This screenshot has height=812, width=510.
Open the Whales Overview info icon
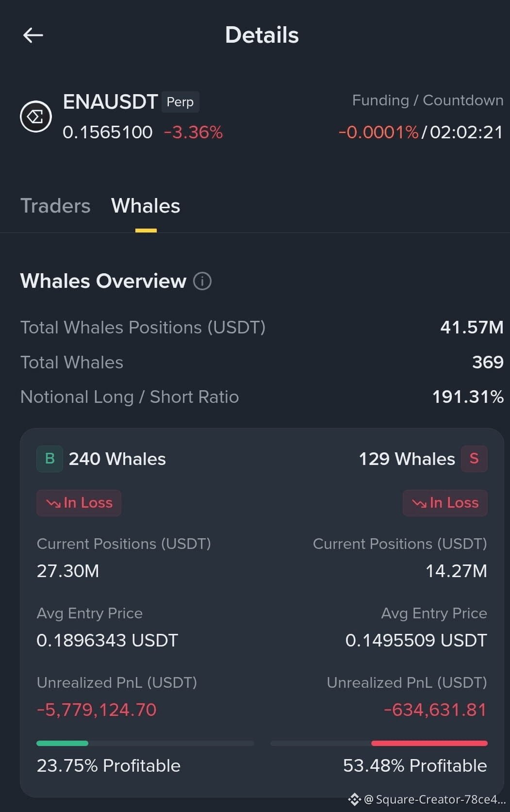click(202, 281)
